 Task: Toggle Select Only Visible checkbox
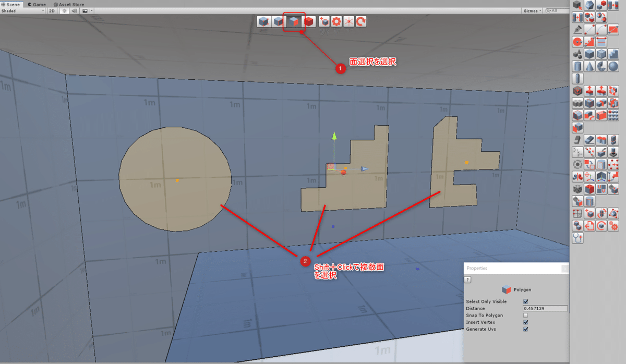525,301
